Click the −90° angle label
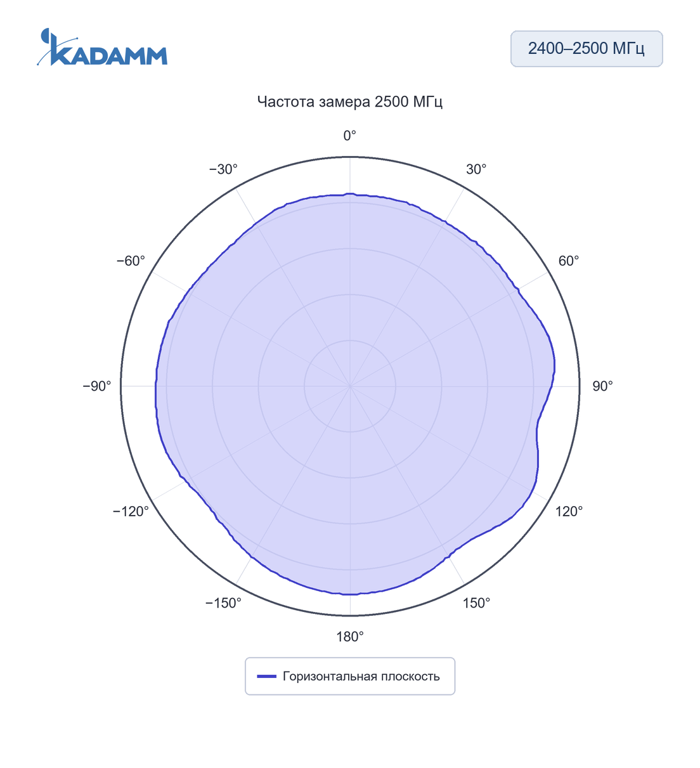 97,386
